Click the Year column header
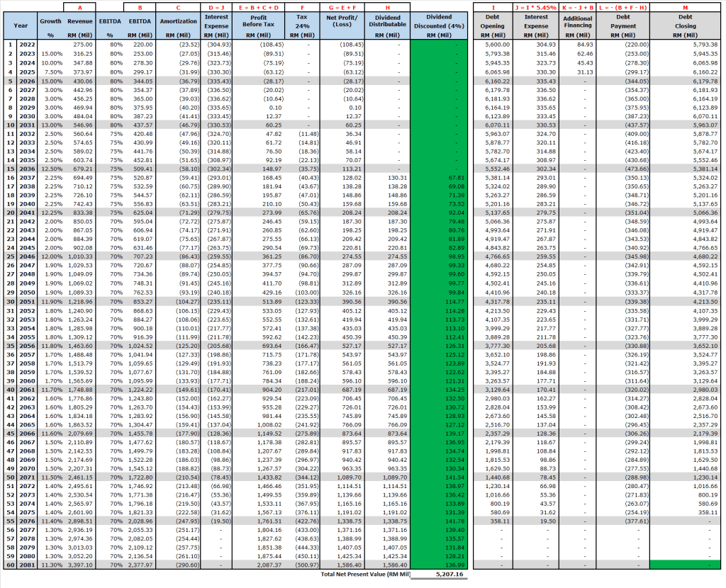726x588 pixels. [21, 26]
